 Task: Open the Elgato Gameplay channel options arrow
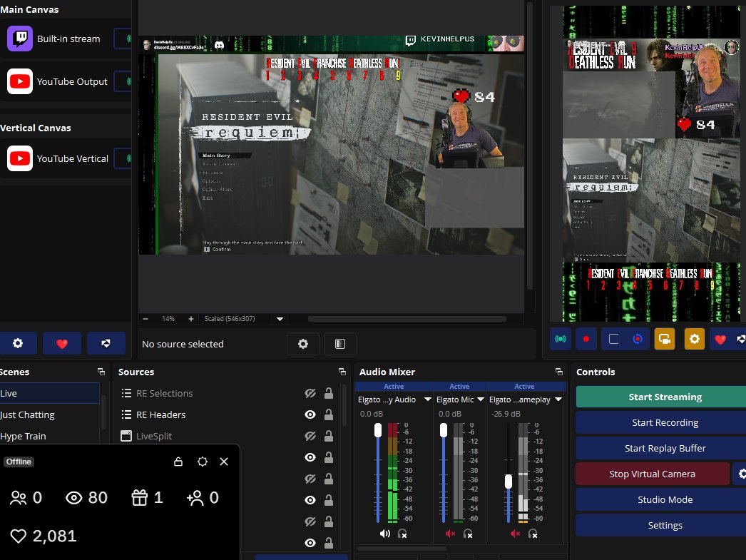click(558, 399)
